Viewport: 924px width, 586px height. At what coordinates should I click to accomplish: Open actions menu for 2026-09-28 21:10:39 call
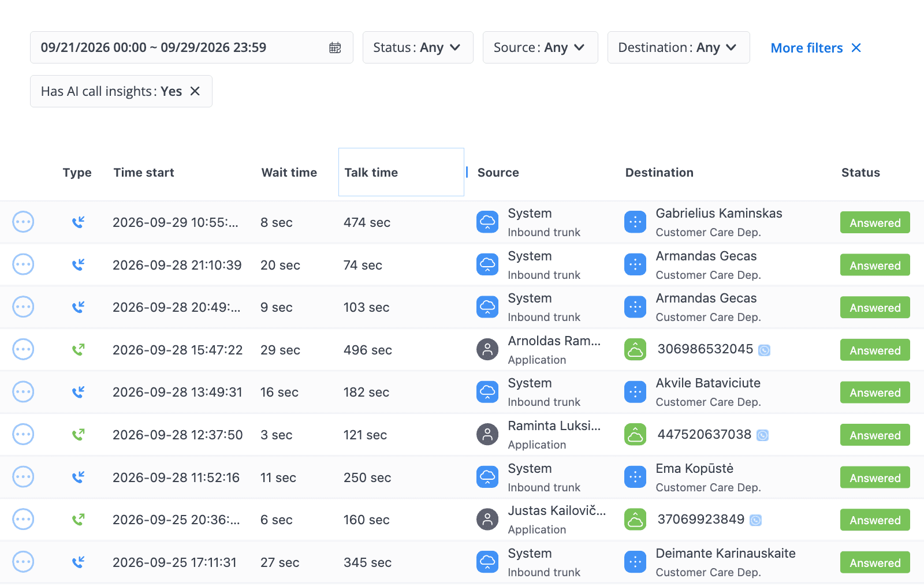coord(23,264)
